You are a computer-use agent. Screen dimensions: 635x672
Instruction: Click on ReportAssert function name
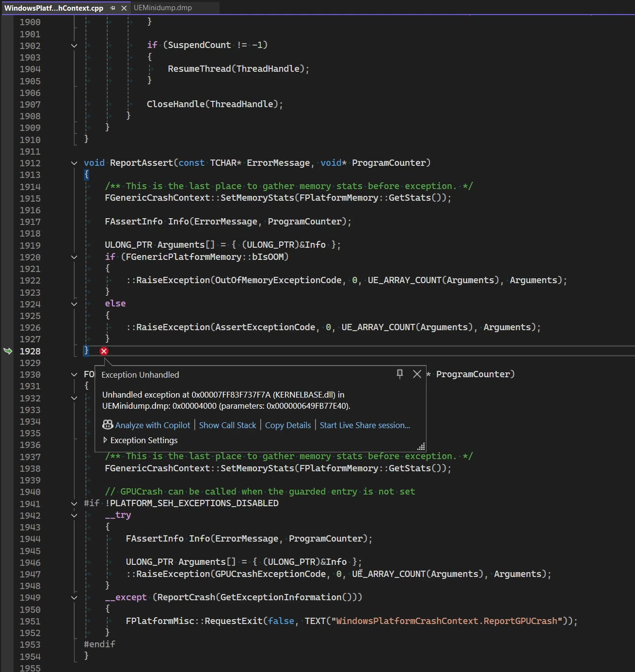tap(142, 163)
